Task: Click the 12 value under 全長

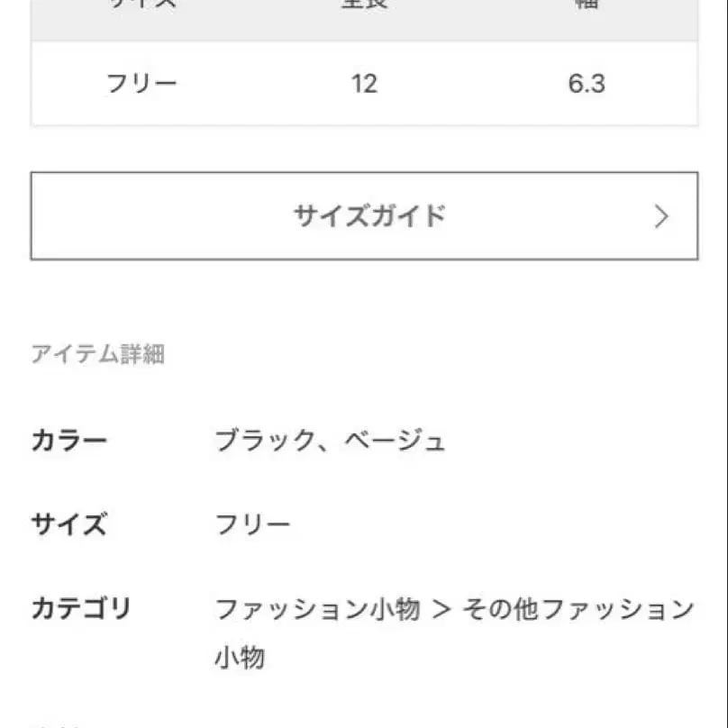Action: tap(364, 82)
